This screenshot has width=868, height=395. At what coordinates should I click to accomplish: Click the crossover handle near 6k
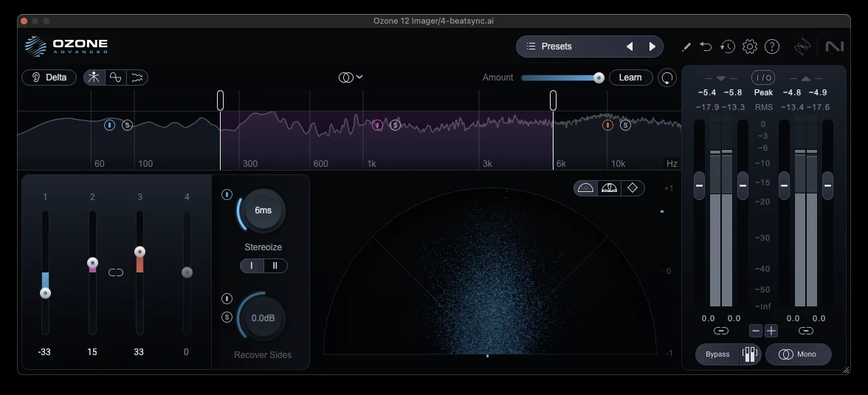[x=553, y=100]
